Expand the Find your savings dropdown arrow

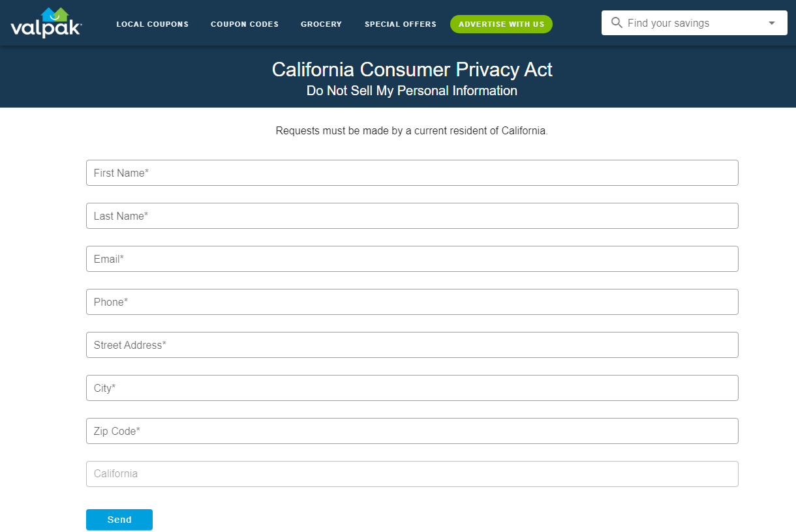(x=772, y=23)
